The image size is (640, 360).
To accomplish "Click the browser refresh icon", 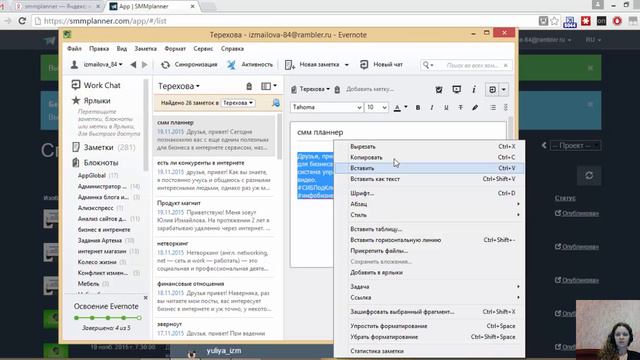I will (22, 21).
